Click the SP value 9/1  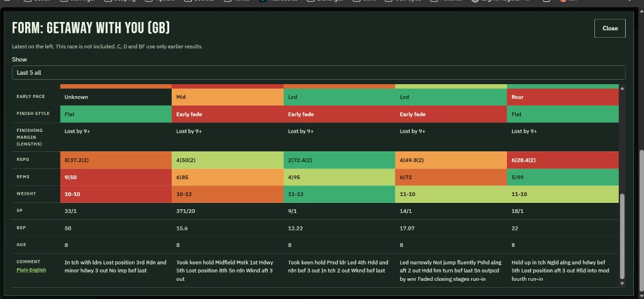point(292,211)
